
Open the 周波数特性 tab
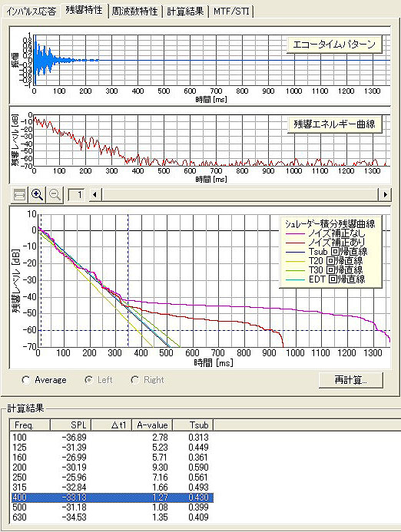point(134,12)
